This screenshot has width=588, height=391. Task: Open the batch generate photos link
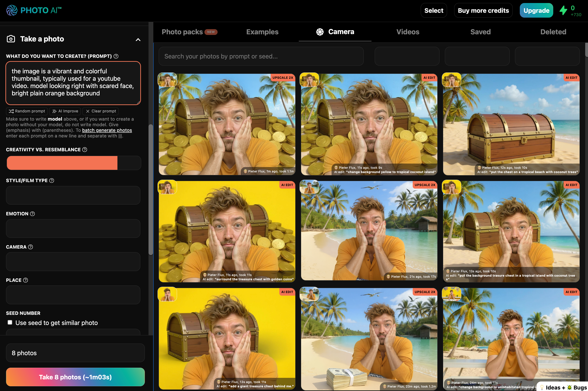tap(107, 130)
